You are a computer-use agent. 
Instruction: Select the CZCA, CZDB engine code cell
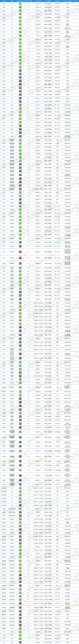point(68,46)
